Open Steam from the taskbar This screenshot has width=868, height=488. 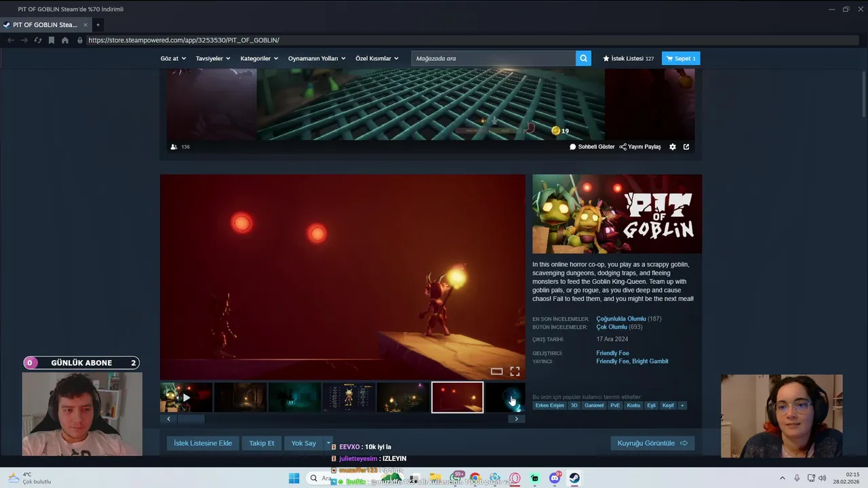pos(574,479)
